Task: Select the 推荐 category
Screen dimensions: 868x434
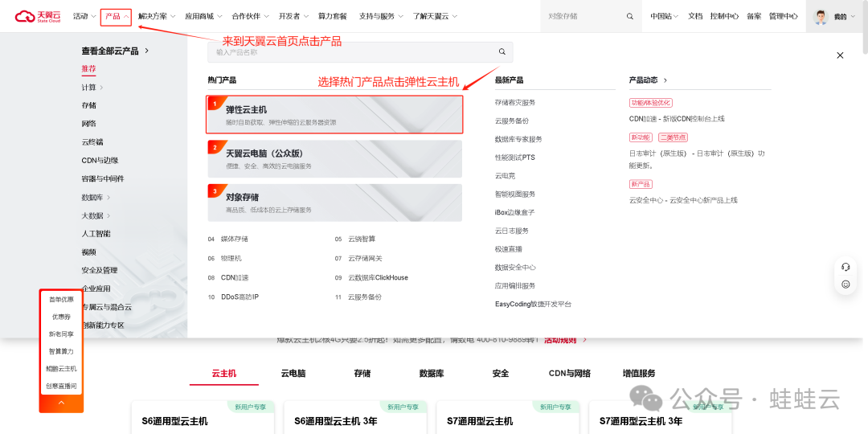Action: [88, 68]
